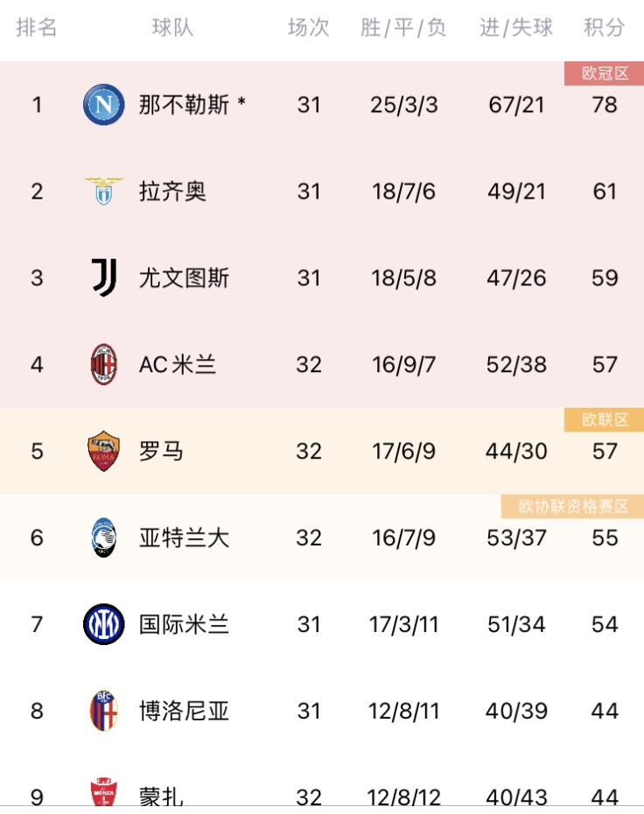Click the Roma wolf crest
644x814 pixels.
[x=104, y=451]
